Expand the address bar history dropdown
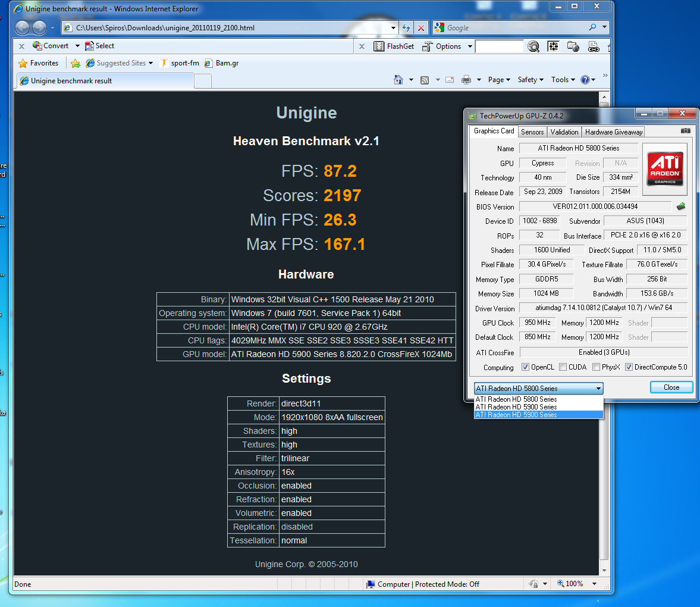This screenshot has height=607, width=700. (393, 28)
